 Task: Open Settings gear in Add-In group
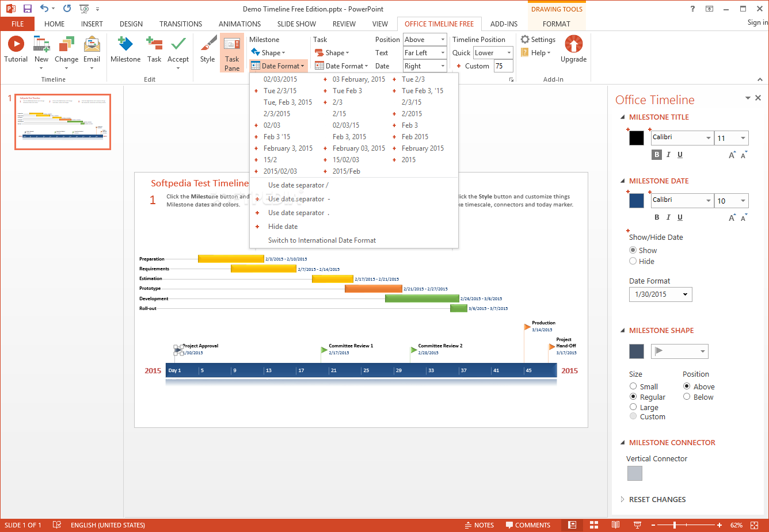tap(538, 40)
